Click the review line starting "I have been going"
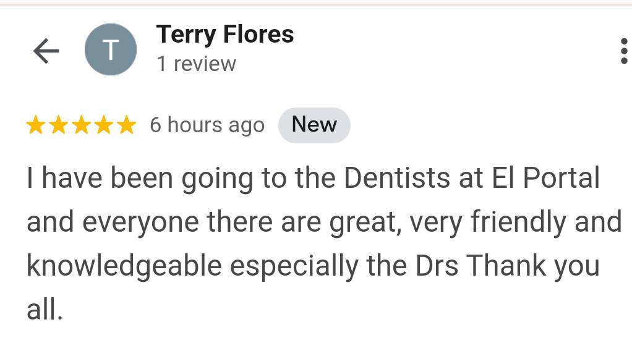The width and height of the screenshot is (632, 364). click(313, 179)
